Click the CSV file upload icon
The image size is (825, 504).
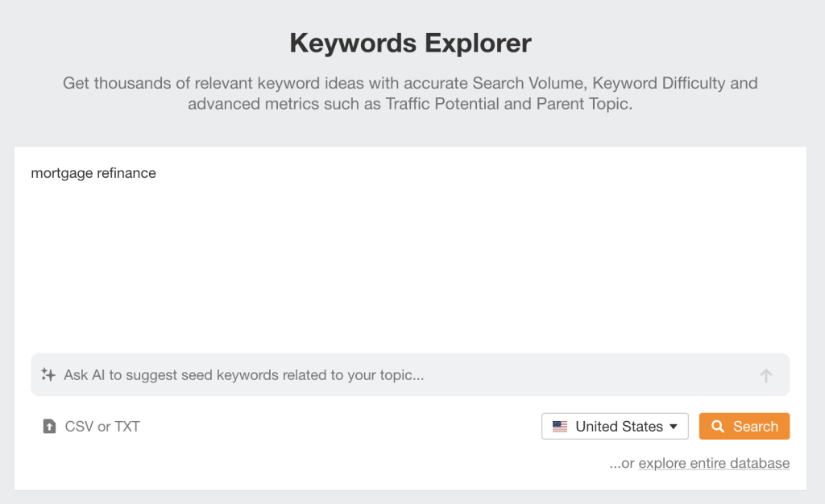coord(49,427)
